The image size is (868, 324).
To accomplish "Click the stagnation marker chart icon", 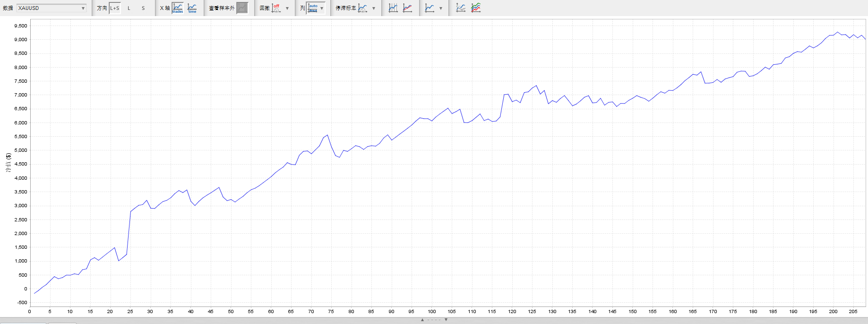I will [362, 8].
